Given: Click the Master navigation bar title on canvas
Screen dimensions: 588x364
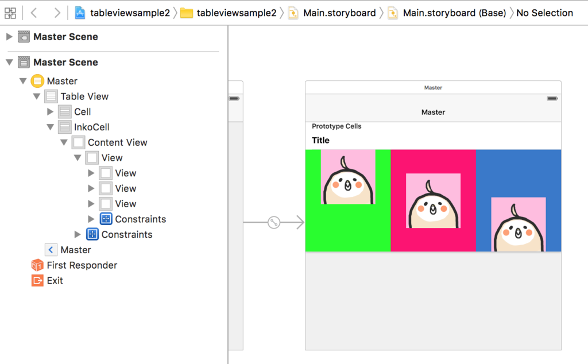Looking at the screenshot, I should point(433,112).
